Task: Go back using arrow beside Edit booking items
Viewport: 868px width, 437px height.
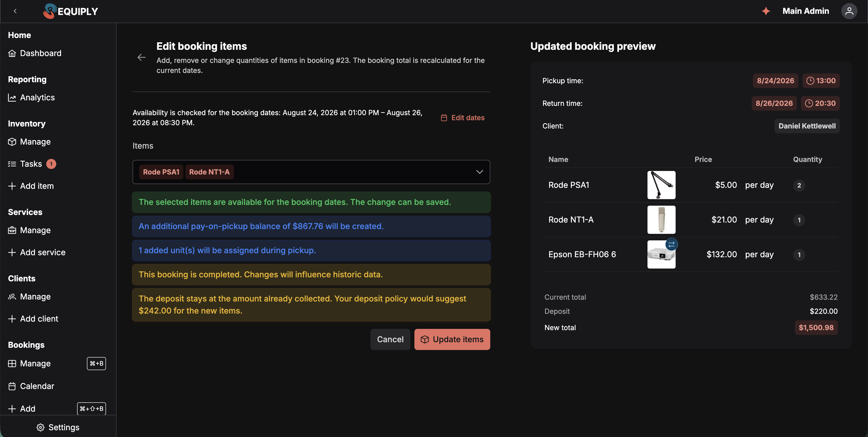Action: (x=141, y=57)
